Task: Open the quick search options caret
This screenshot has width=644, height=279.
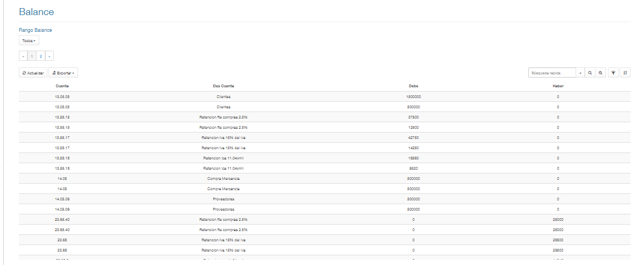Action: coord(580,73)
